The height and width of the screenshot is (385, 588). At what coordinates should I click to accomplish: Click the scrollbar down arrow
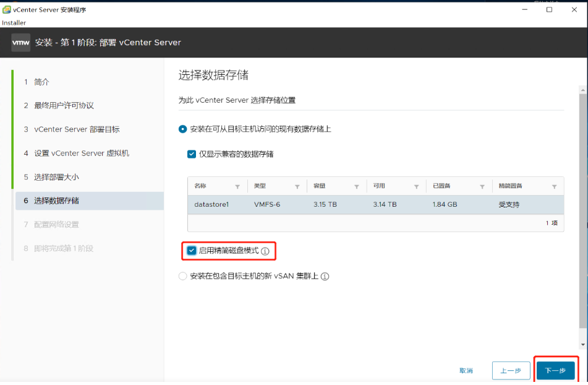point(583,345)
